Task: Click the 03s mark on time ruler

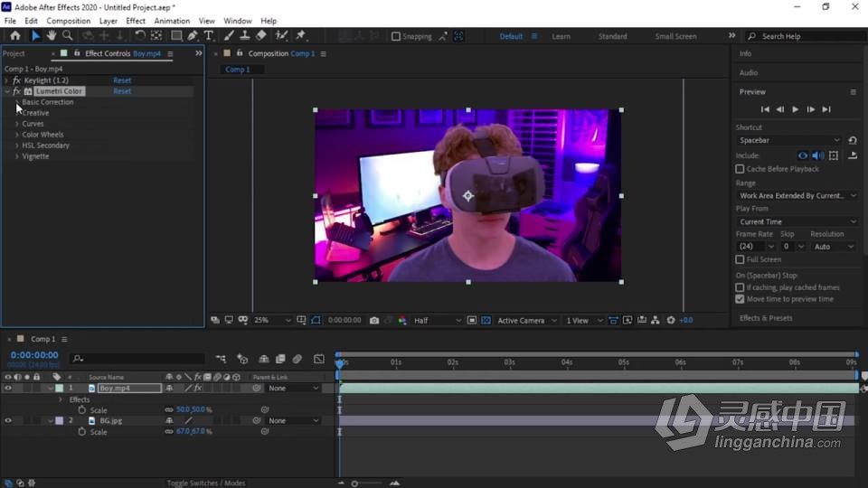Action: pos(509,362)
